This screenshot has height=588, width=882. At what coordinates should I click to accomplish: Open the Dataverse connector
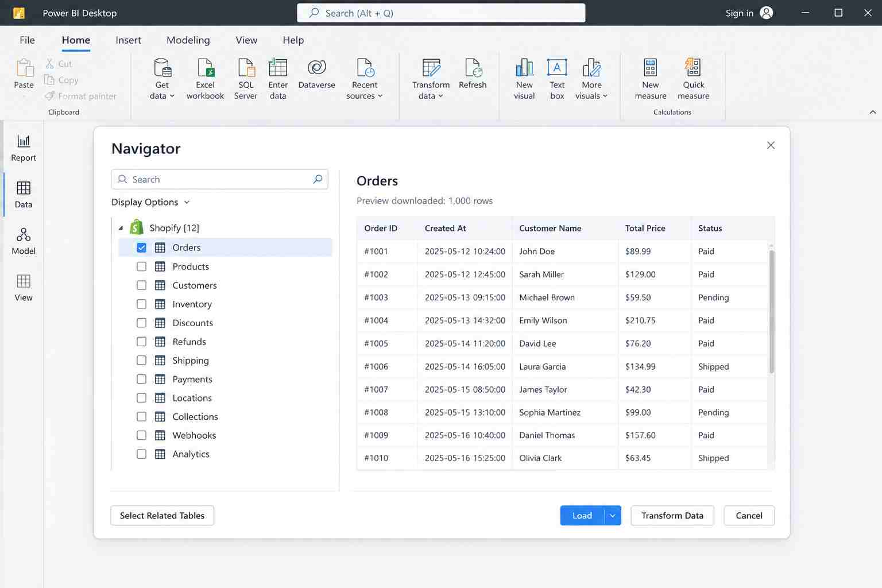[x=316, y=73]
